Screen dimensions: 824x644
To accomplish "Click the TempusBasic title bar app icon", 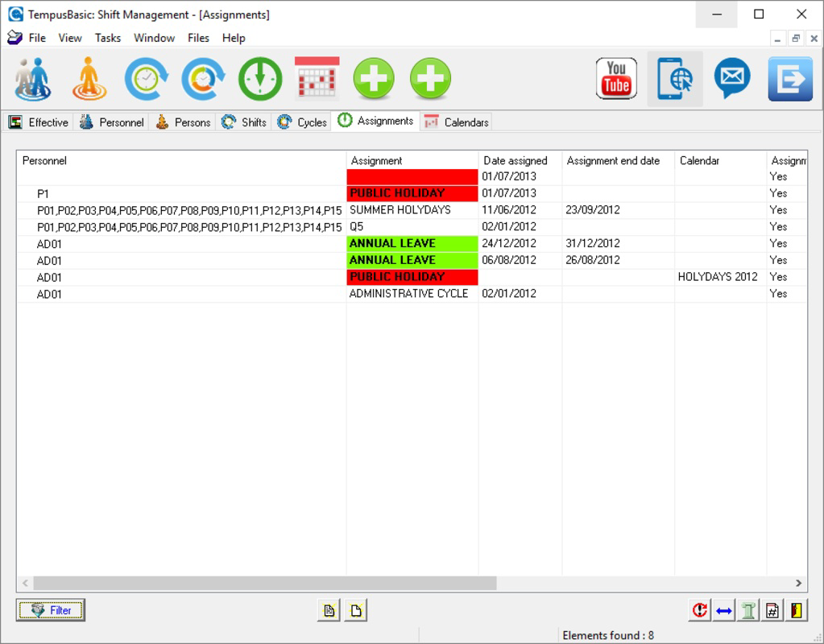I will pyautogui.click(x=16, y=14).
